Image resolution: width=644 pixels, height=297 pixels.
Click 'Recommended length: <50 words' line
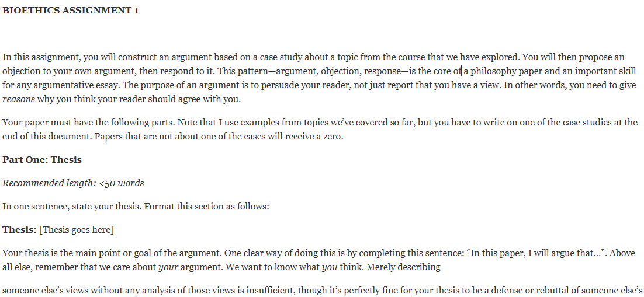(73, 183)
